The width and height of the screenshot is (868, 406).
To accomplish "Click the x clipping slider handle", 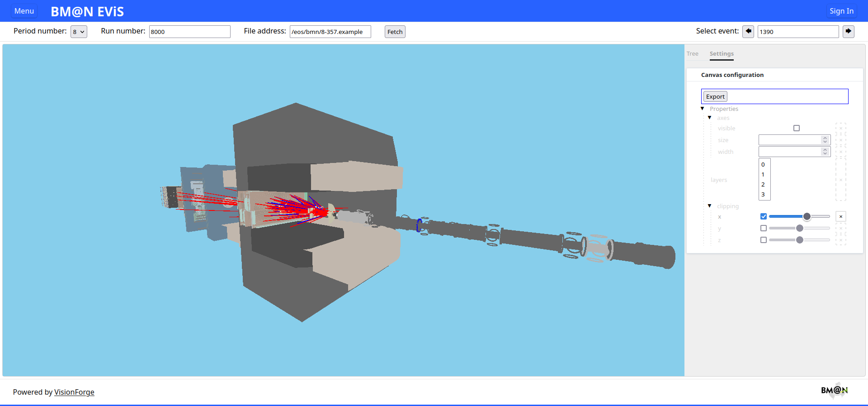I will point(807,217).
